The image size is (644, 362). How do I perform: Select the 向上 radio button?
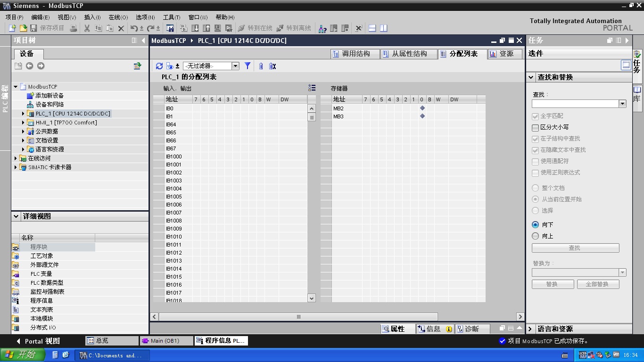pos(535,236)
